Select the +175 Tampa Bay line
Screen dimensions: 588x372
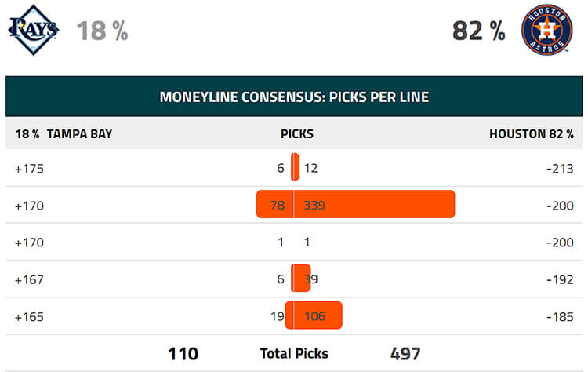click(x=29, y=169)
